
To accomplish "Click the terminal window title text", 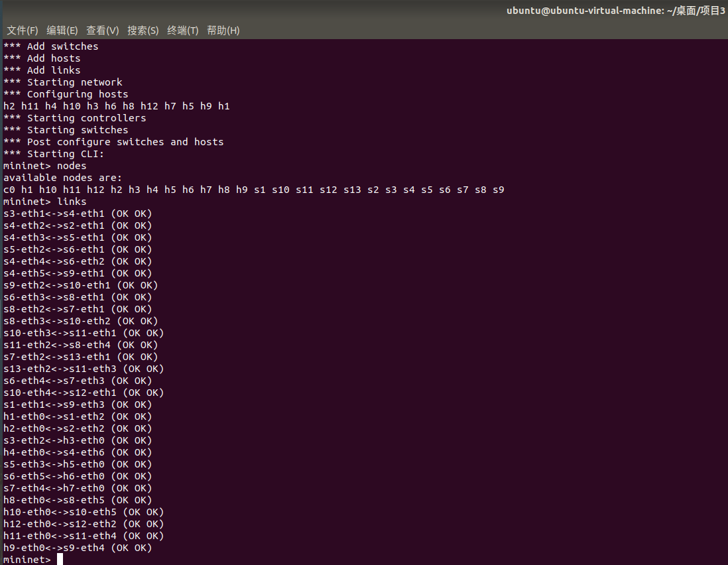I will click(615, 11).
